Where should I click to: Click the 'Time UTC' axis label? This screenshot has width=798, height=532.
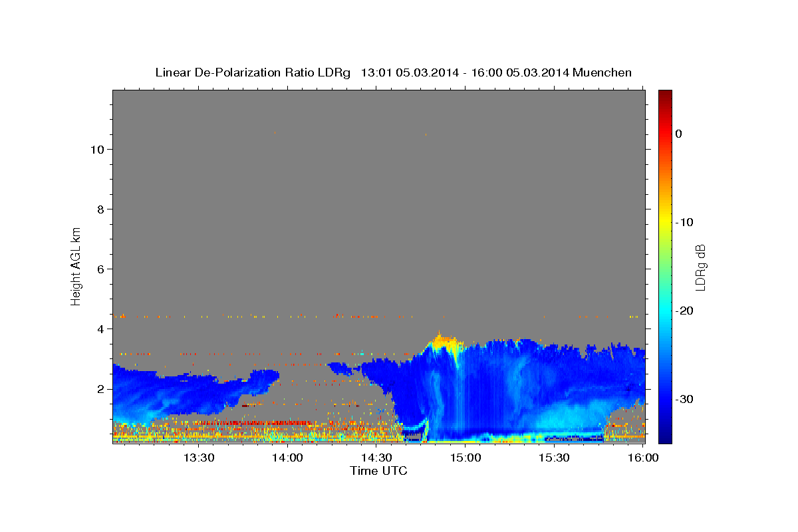tap(378, 471)
